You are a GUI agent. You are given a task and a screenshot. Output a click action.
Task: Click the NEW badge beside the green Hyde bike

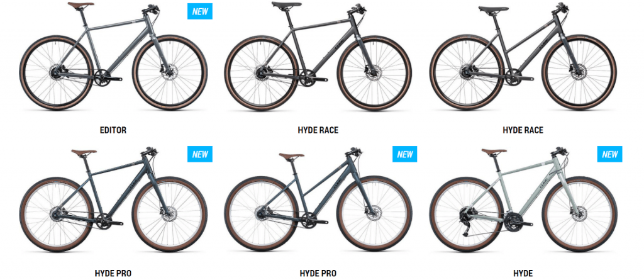click(609, 154)
